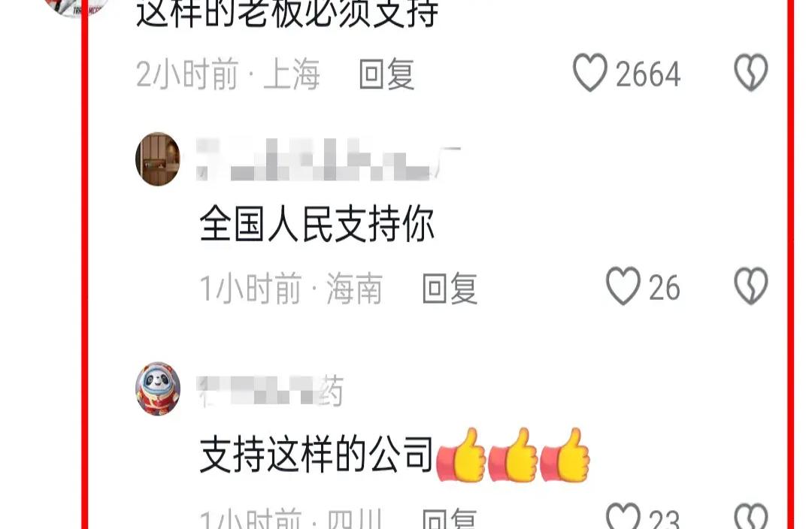Dislike the comment from 海南
This screenshot has width=812, height=529.
click(x=751, y=286)
